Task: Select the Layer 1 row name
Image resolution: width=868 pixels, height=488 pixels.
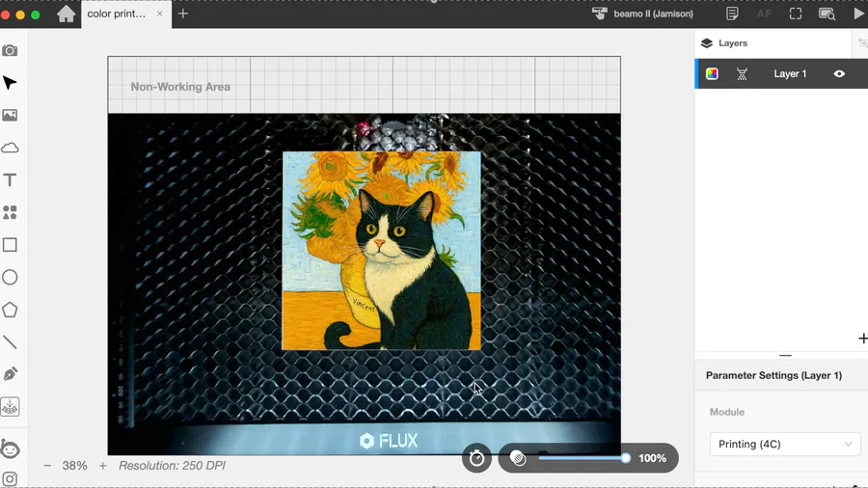Action: 790,73
